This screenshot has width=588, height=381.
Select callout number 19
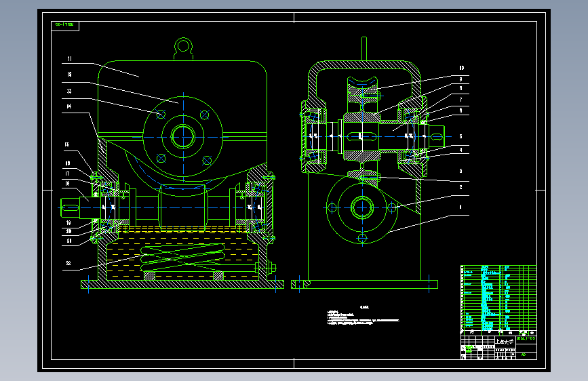[68, 223]
